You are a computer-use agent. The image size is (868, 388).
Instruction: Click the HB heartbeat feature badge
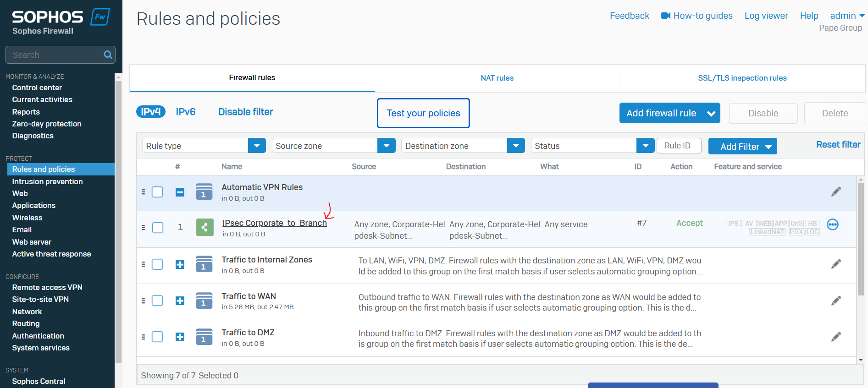(813, 224)
